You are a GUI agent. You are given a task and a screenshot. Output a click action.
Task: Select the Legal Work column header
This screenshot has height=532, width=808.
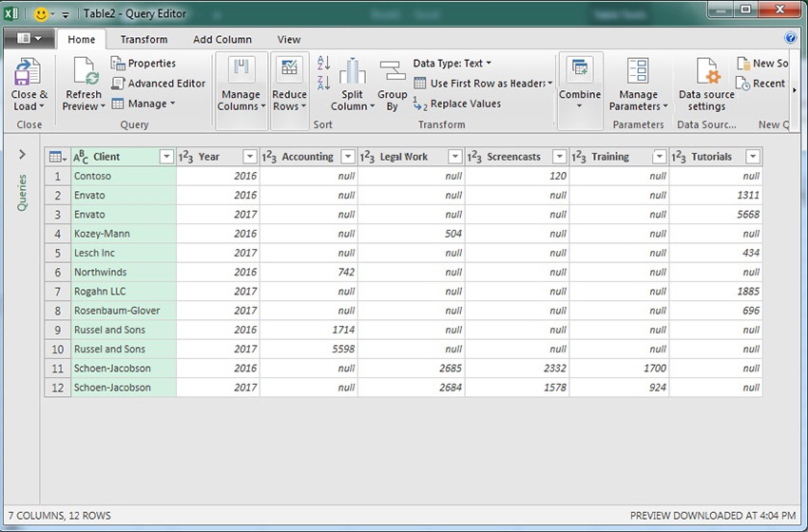(412, 157)
